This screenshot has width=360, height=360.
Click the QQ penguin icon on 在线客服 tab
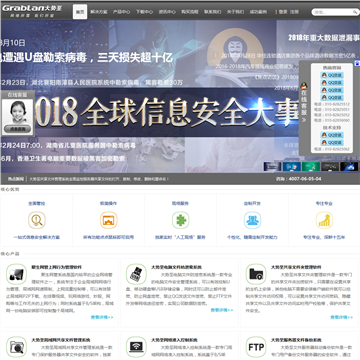(x=304, y=86)
